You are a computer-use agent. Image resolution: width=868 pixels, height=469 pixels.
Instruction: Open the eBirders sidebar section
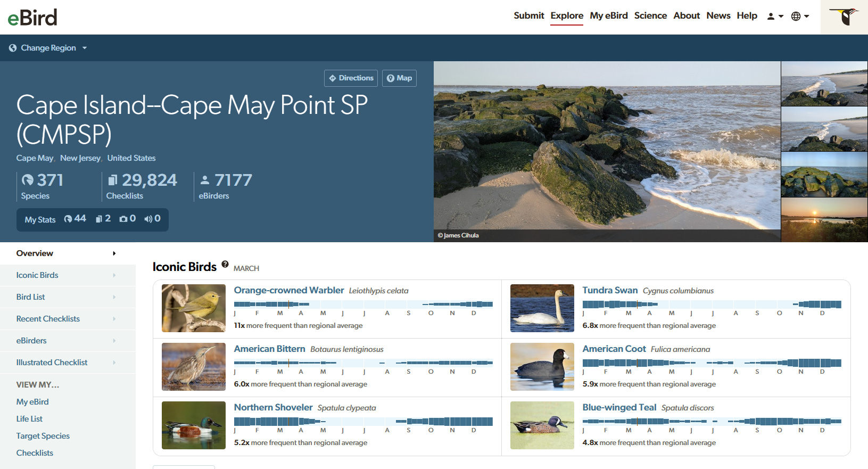(x=68, y=341)
